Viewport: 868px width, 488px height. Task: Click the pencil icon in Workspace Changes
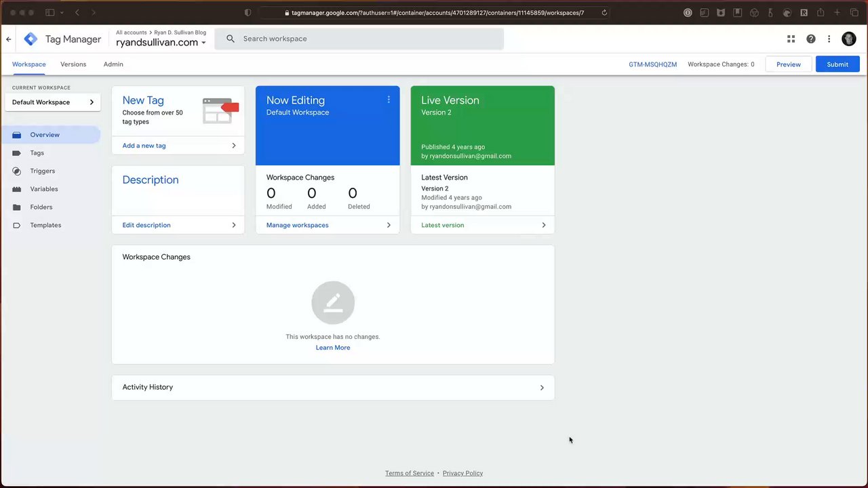click(x=333, y=303)
